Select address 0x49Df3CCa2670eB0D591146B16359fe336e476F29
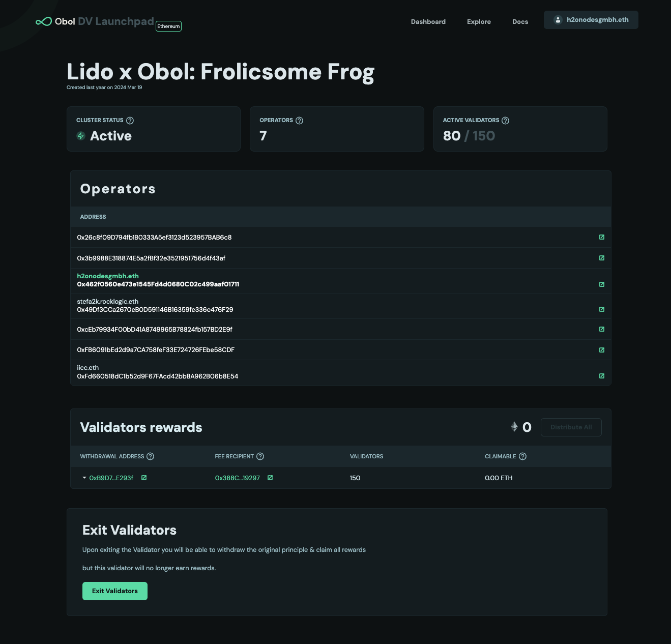Viewport: 671px width, 644px height. pyautogui.click(x=155, y=310)
